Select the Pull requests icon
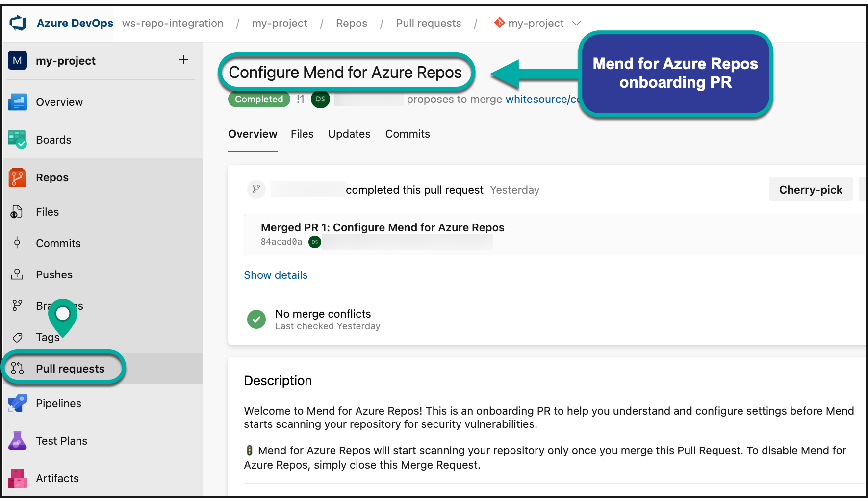The image size is (868, 498). point(17,368)
